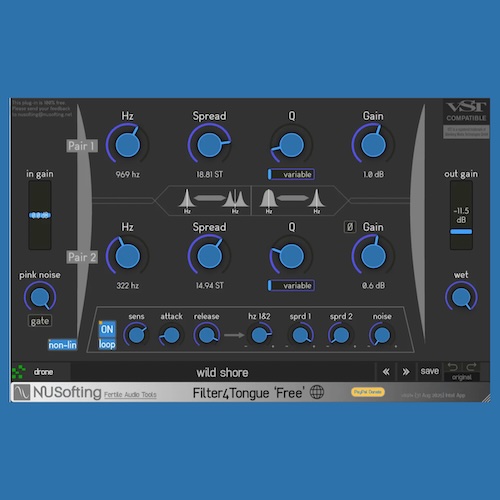Viewport: 500px width, 500px height.
Task: Adjust the Pair 2 Q knob
Action: [x=291, y=256]
